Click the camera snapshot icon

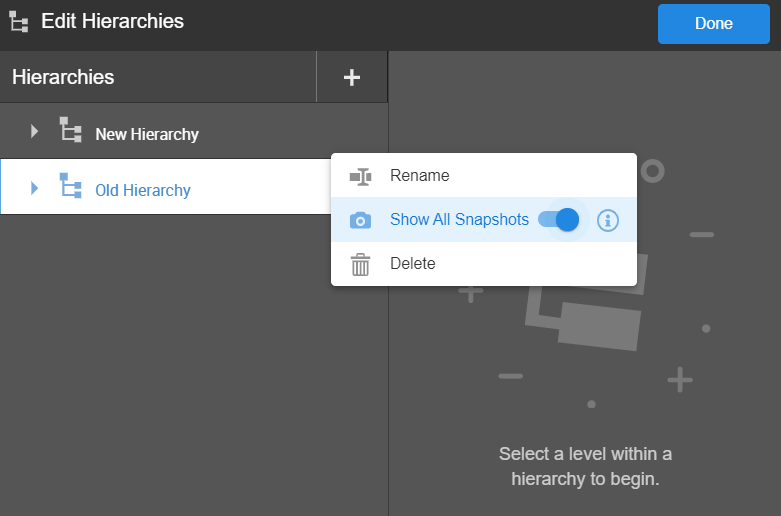tap(360, 220)
